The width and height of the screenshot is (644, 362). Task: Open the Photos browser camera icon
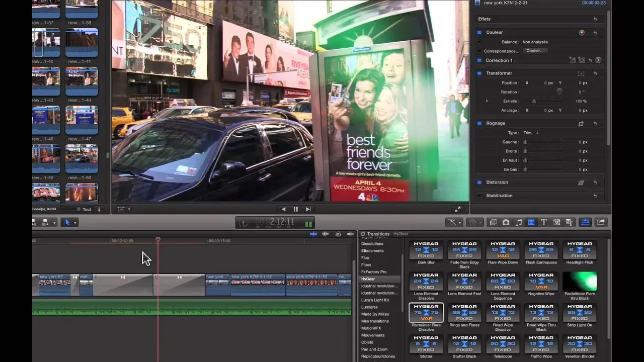[x=506, y=222]
